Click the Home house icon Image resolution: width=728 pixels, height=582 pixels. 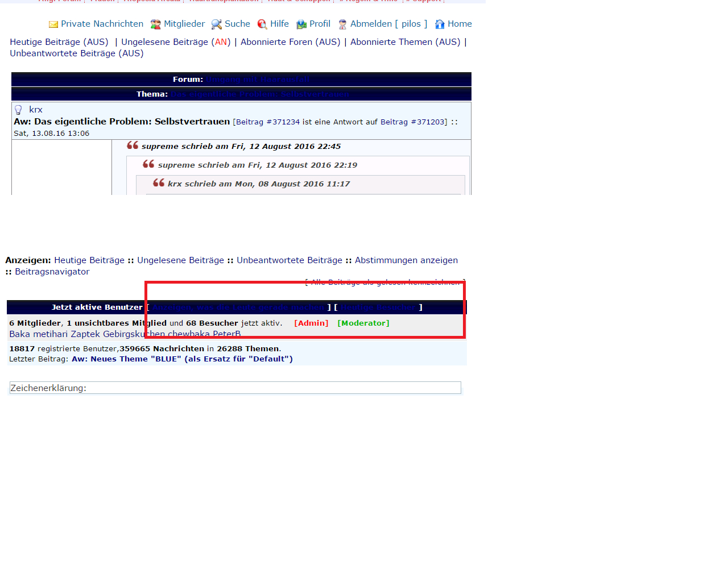[440, 24]
